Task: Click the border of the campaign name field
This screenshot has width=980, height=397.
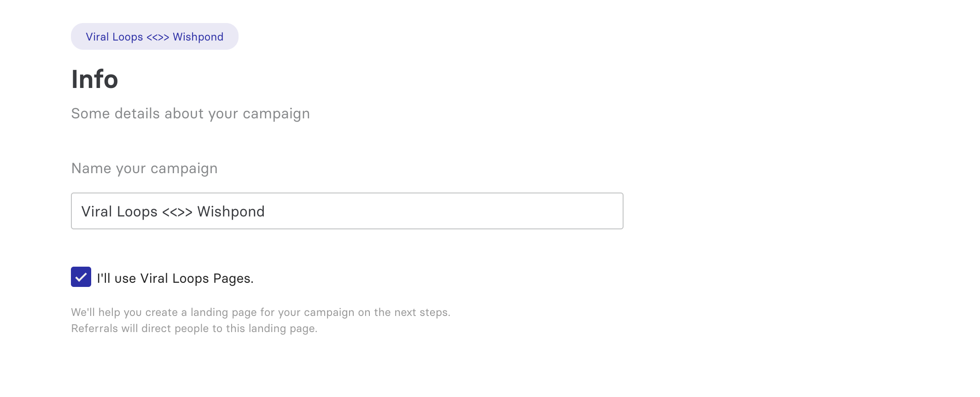Action: point(347,194)
